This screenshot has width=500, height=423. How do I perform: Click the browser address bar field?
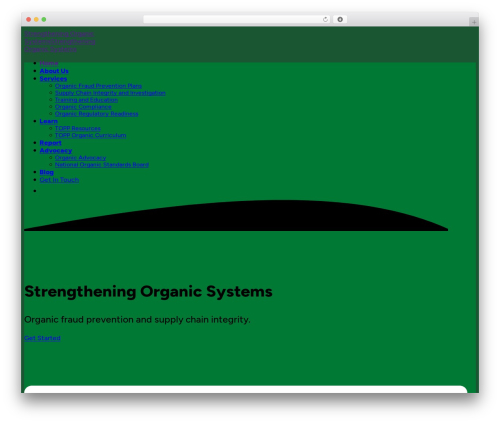click(x=237, y=19)
